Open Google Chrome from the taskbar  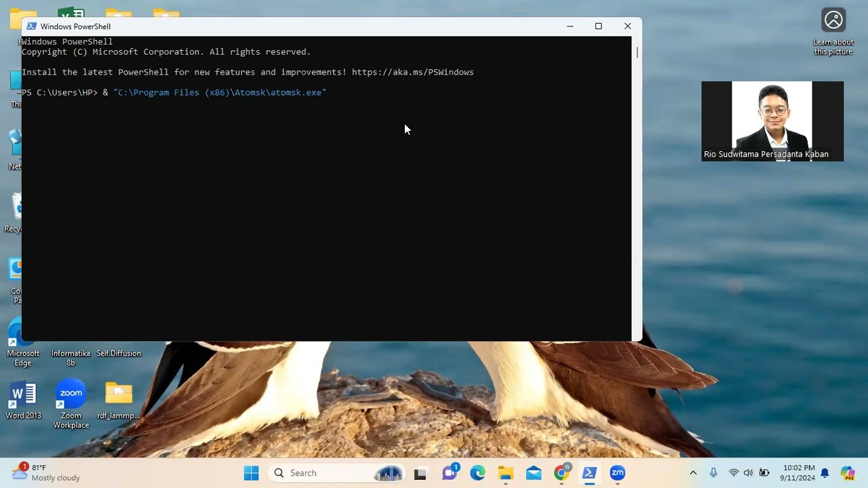click(561, 473)
